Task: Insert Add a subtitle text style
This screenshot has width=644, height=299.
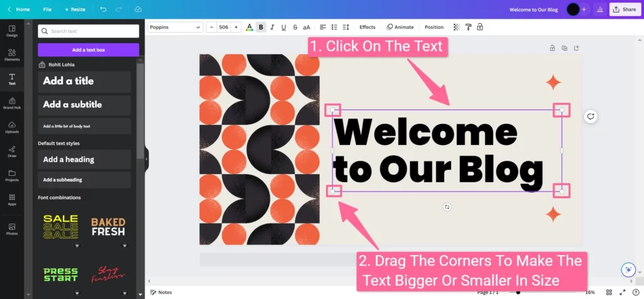Action: 84,105
